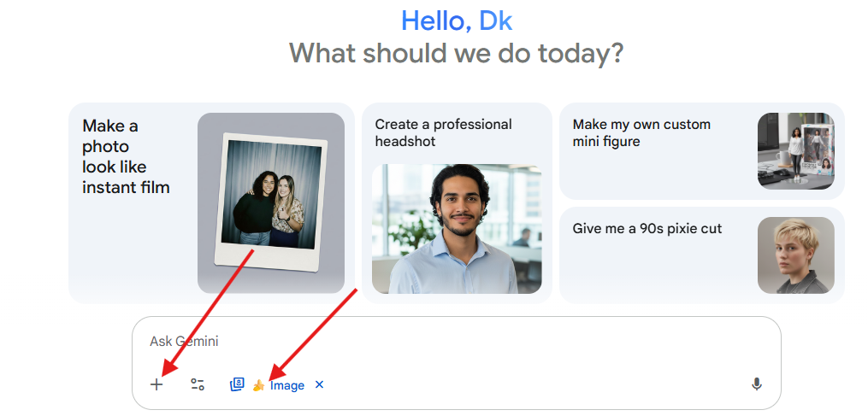The width and height of the screenshot is (868, 416).
Task: Focus the Ask Gemini text field
Action: (428, 342)
